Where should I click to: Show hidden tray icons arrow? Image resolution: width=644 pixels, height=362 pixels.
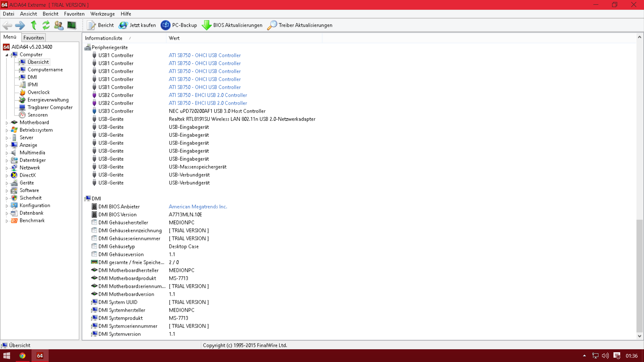tap(584, 356)
